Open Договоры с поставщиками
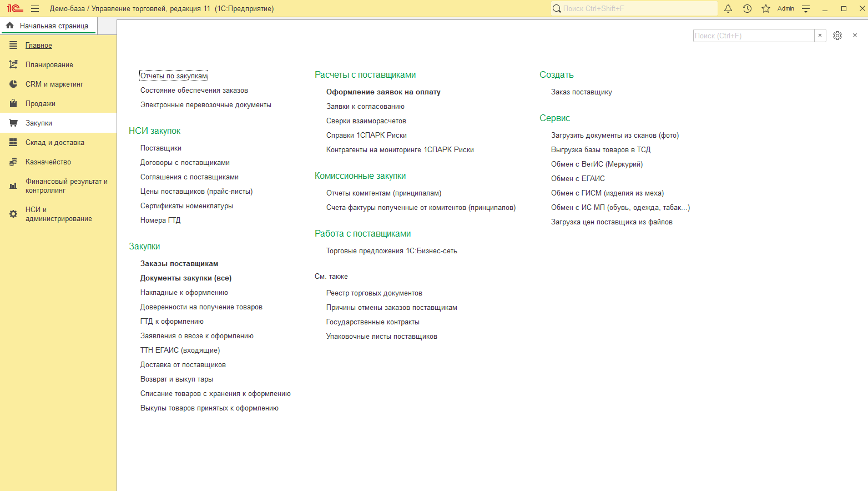 185,162
